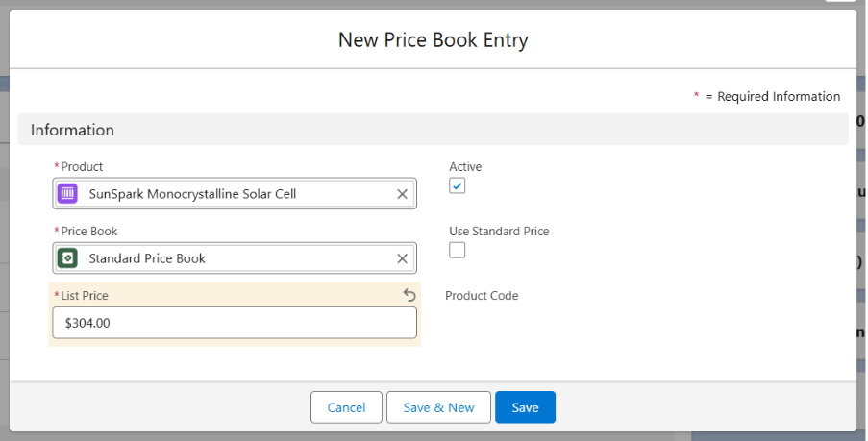This screenshot has height=441, width=868.
Task: Undo the List Price change
Action: (409, 295)
